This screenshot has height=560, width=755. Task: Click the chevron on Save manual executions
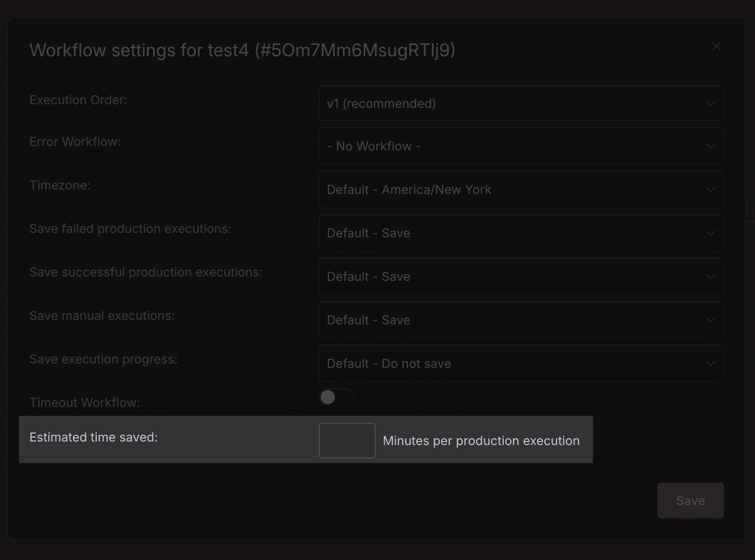point(711,320)
